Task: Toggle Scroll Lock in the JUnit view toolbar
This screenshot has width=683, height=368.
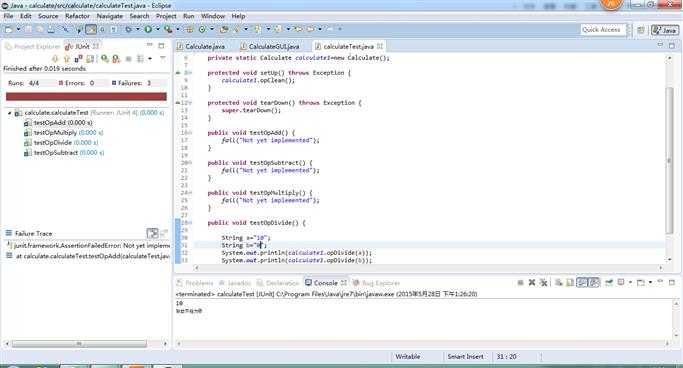Action: click(90, 58)
